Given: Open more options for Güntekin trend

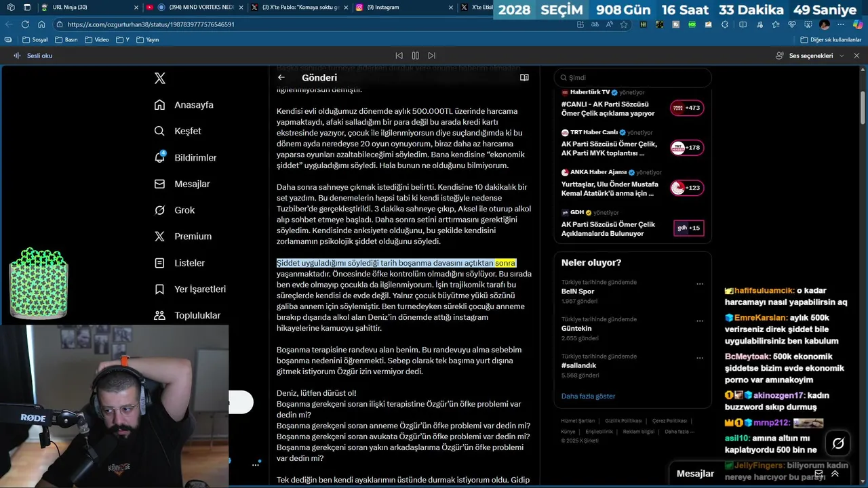Looking at the screenshot, I should [x=700, y=321].
